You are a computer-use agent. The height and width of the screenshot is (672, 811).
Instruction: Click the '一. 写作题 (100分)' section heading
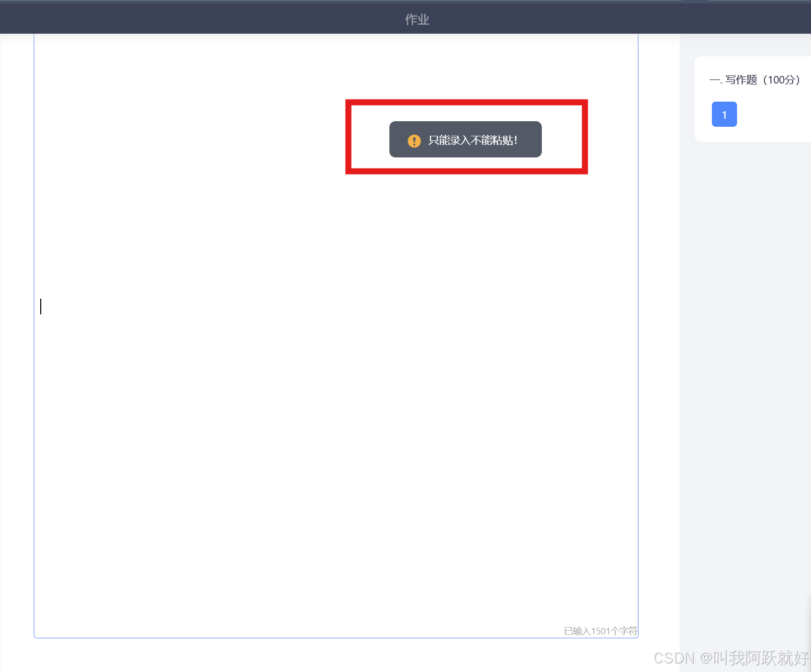coord(755,79)
